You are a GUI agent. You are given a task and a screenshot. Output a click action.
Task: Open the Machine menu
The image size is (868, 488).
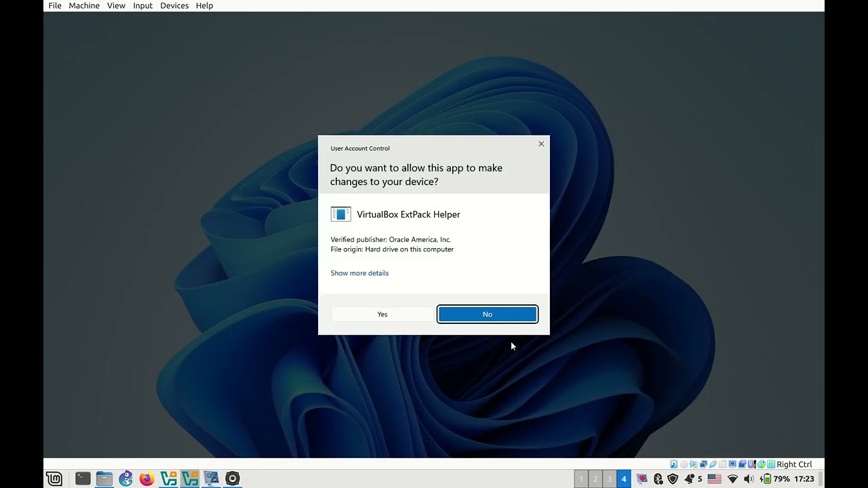coord(84,5)
